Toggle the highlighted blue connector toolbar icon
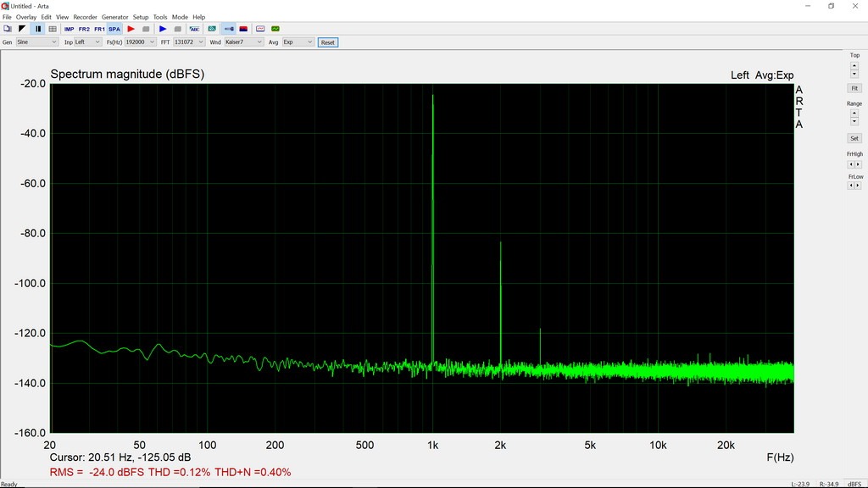The image size is (868, 488). click(229, 29)
